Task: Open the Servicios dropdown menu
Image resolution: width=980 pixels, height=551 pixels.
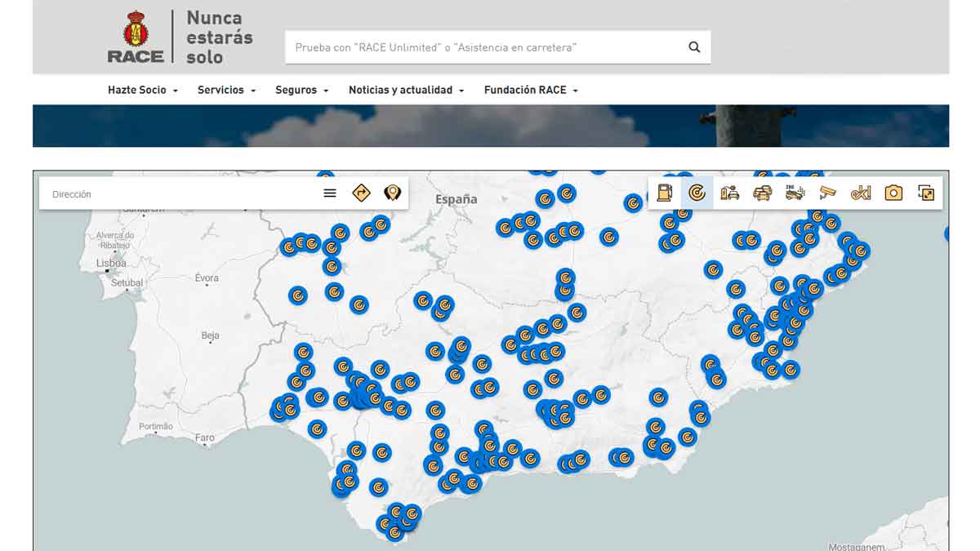Action: [221, 90]
